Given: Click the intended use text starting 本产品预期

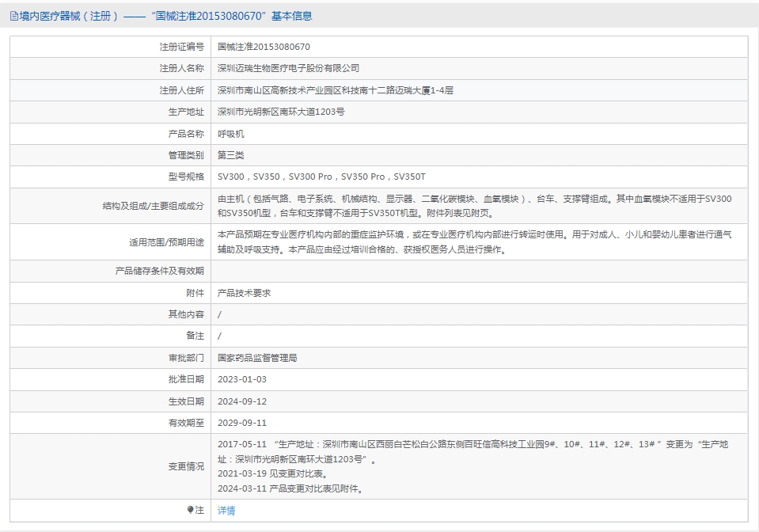Looking at the screenshot, I should click(x=474, y=242).
